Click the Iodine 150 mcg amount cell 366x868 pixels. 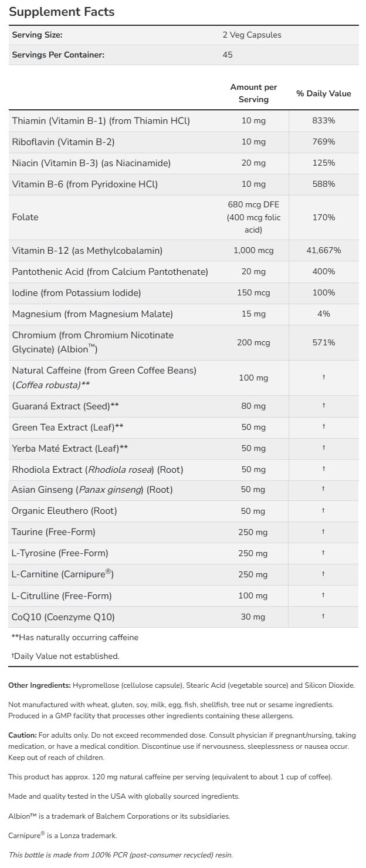253,292
